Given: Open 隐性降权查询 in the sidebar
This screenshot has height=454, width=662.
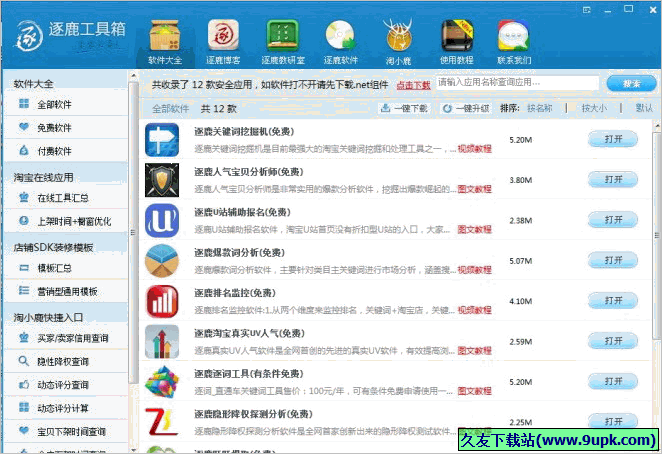Looking at the screenshot, I should pyautogui.click(x=65, y=361).
